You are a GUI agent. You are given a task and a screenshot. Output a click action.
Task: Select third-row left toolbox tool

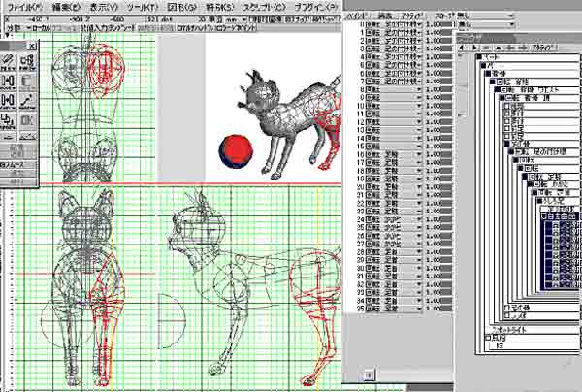(x=8, y=101)
